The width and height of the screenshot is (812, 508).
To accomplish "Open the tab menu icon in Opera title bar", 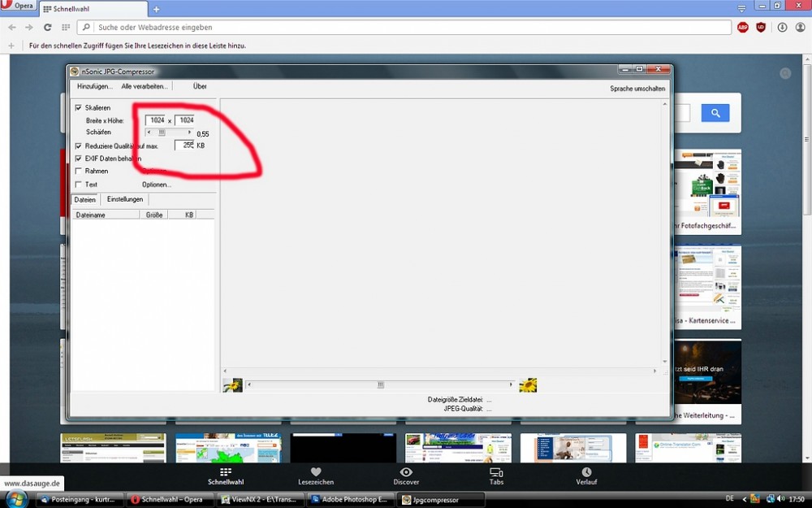I will pyautogui.click(x=741, y=9).
